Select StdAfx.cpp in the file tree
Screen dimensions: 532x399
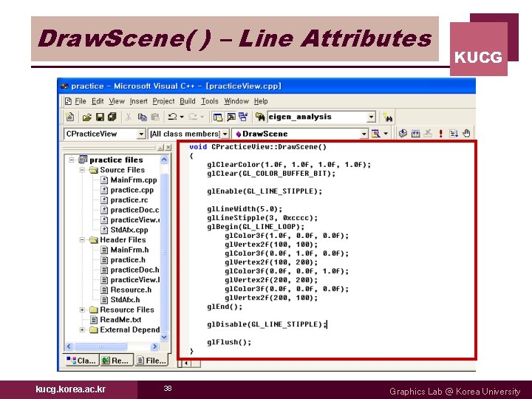pos(129,230)
